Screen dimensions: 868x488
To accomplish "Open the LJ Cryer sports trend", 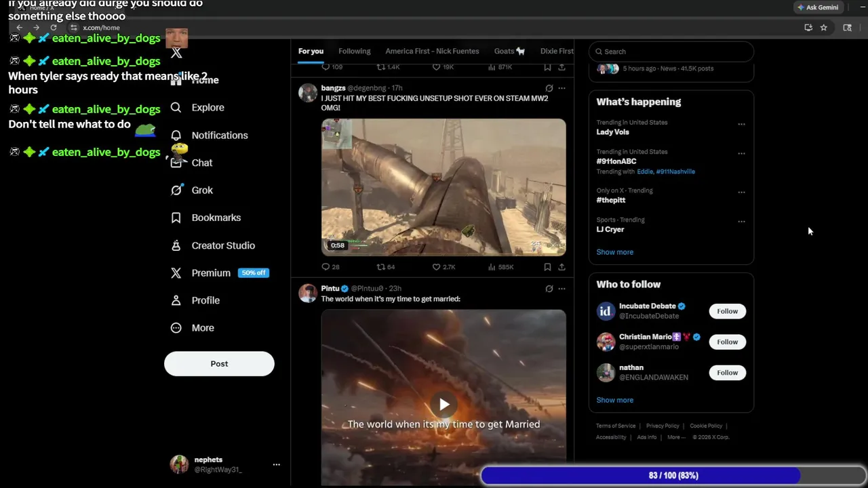I will 610,229.
